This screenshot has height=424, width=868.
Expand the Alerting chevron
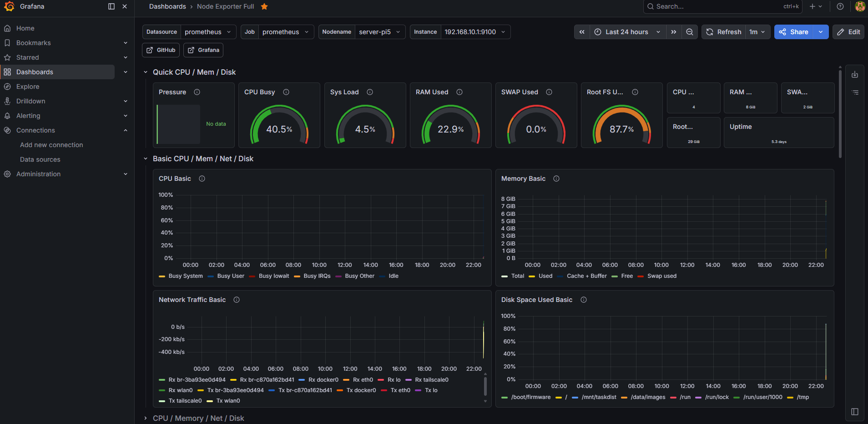126,116
